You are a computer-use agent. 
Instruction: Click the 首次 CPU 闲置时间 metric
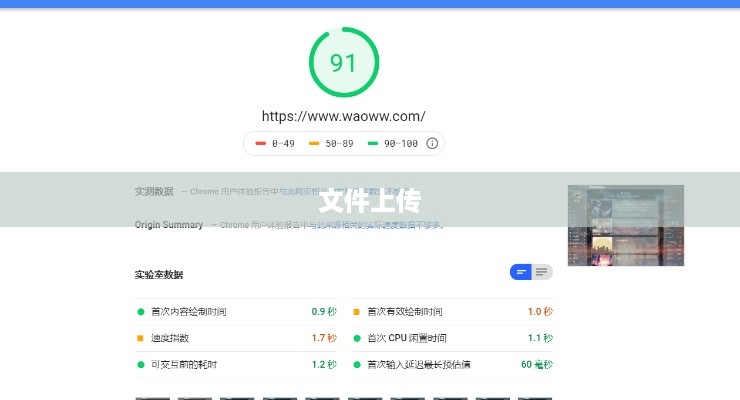pyautogui.click(x=452, y=338)
